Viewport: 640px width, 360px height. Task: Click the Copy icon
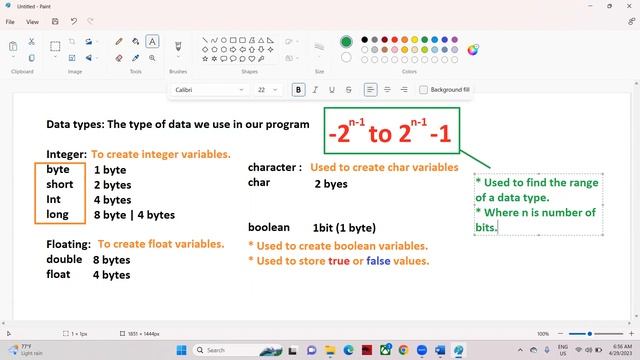31,58
